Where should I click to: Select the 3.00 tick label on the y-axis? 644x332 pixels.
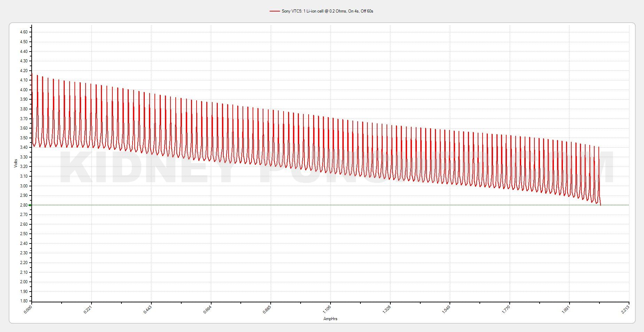coord(24,186)
